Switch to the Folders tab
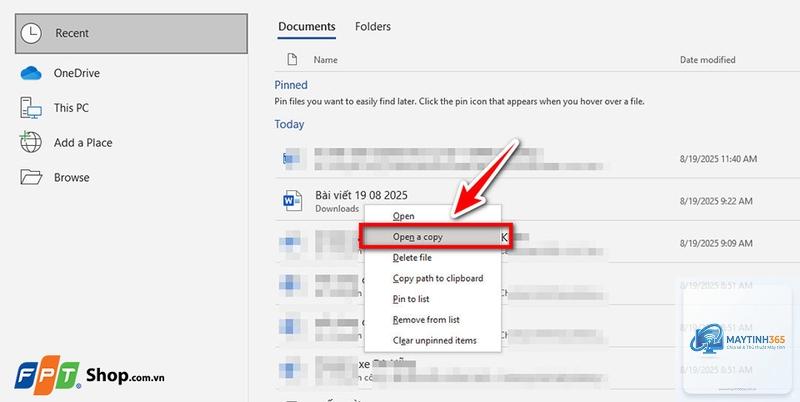 [x=373, y=27]
